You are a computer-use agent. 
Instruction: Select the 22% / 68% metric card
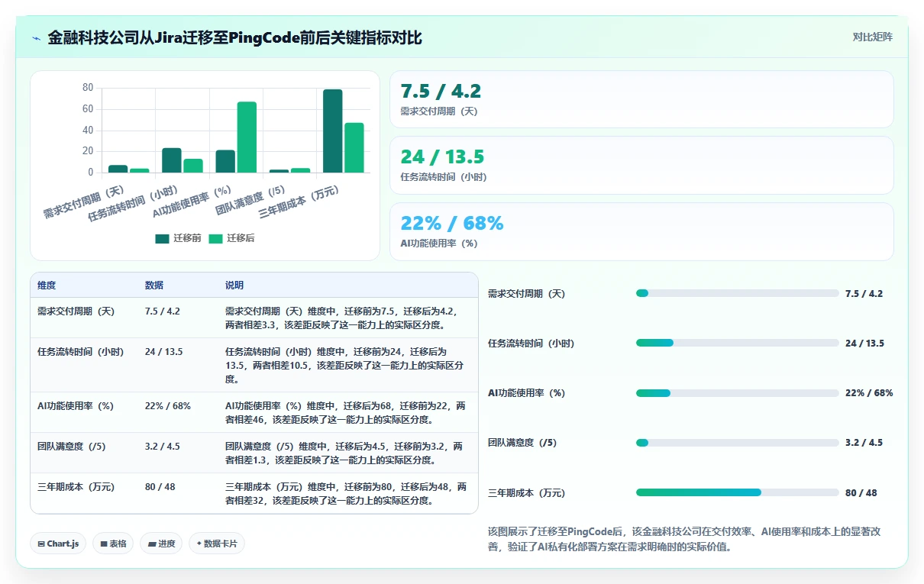coord(641,231)
